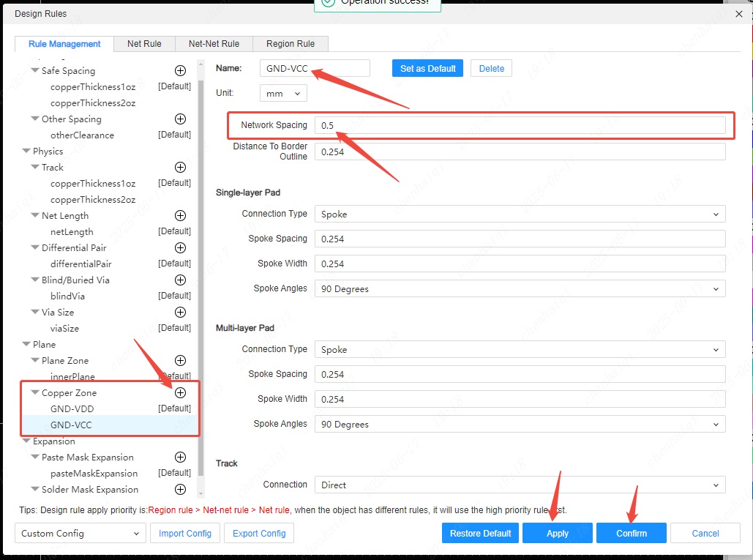Add a new Copper Zone rule
Image resolution: width=753 pixels, height=560 pixels.
click(x=180, y=393)
